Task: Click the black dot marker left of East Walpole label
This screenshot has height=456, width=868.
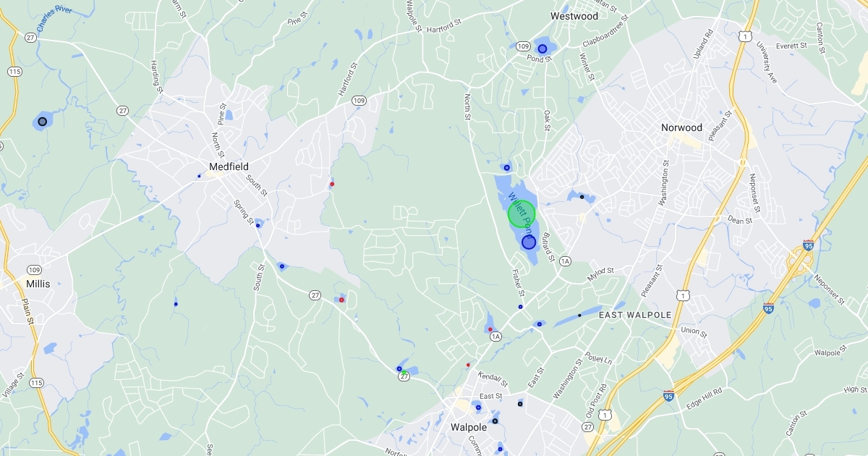Action: tap(579, 316)
